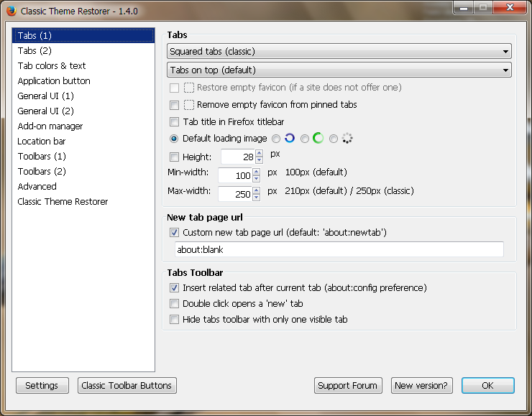Viewport: 532px width, 416px height.
Task: Decrease Height value with down arrow
Action: pyautogui.click(x=260, y=160)
